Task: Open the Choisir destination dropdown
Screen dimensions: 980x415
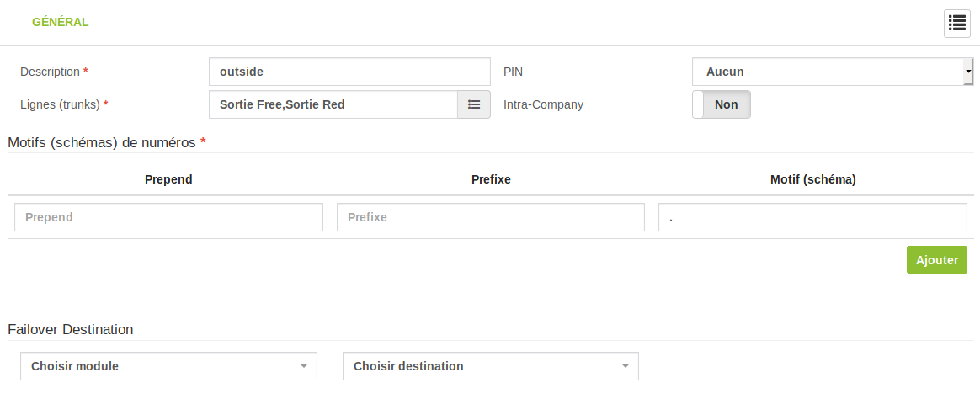Action: (491, 366)
